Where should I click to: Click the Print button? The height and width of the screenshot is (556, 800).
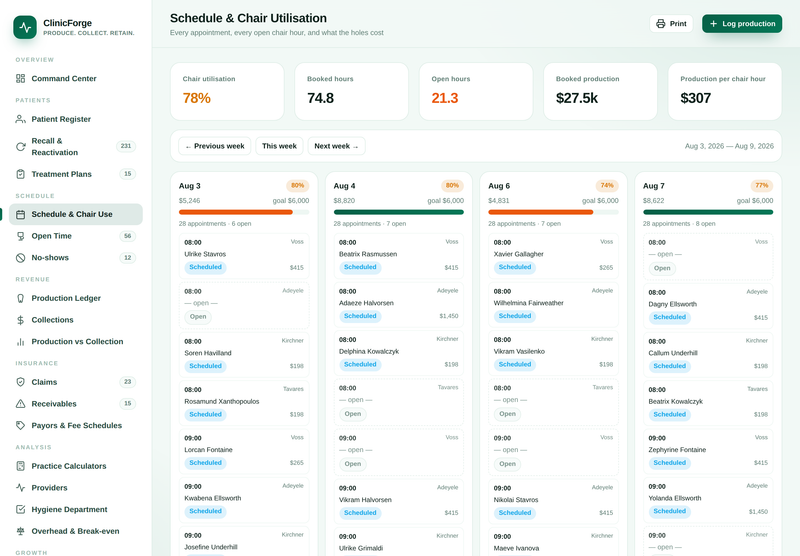671,23
